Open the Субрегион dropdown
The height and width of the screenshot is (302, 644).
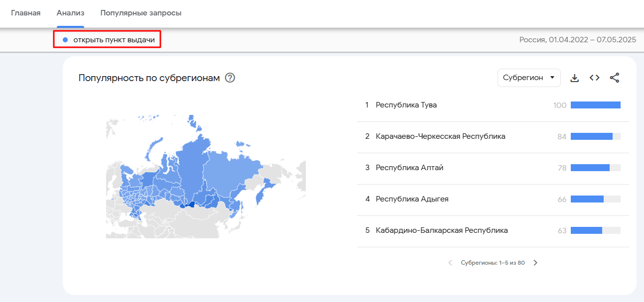(x=529, y=78)
